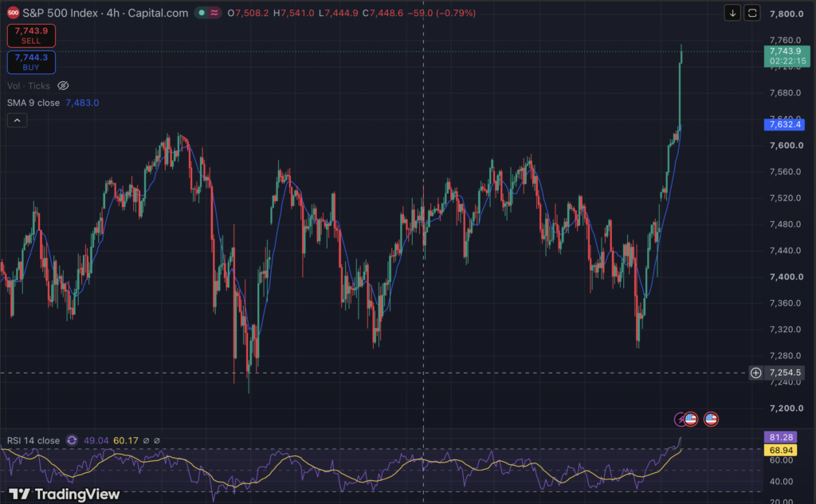Open the 4h timeframe in chart title

coord(113,13)
